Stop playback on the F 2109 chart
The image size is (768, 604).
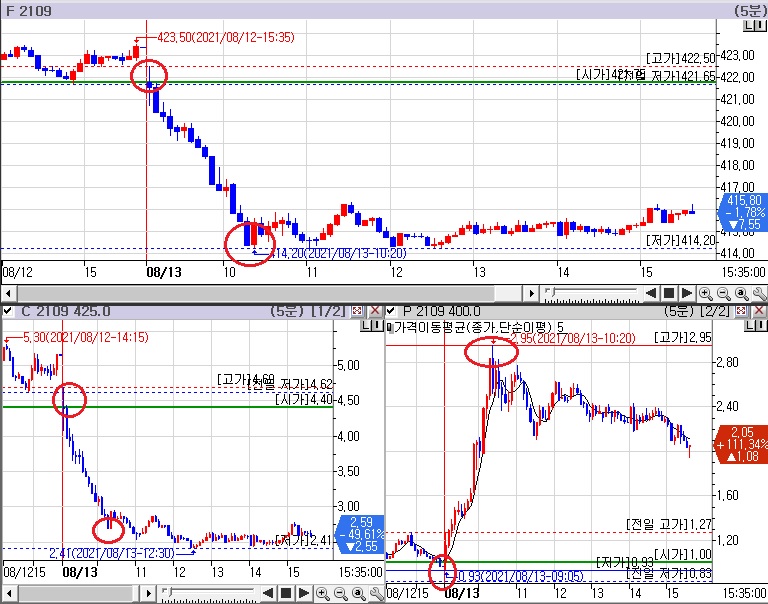coord(669,293)
